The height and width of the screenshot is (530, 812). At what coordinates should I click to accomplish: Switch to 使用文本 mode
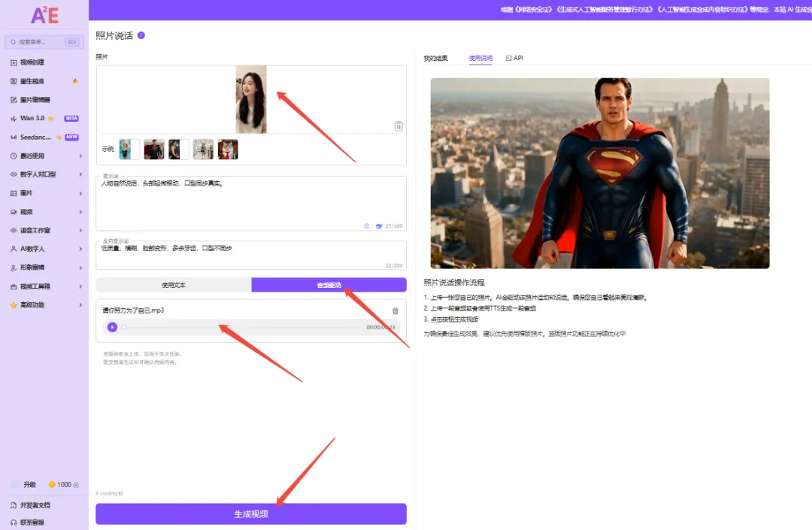click(174, 285)
